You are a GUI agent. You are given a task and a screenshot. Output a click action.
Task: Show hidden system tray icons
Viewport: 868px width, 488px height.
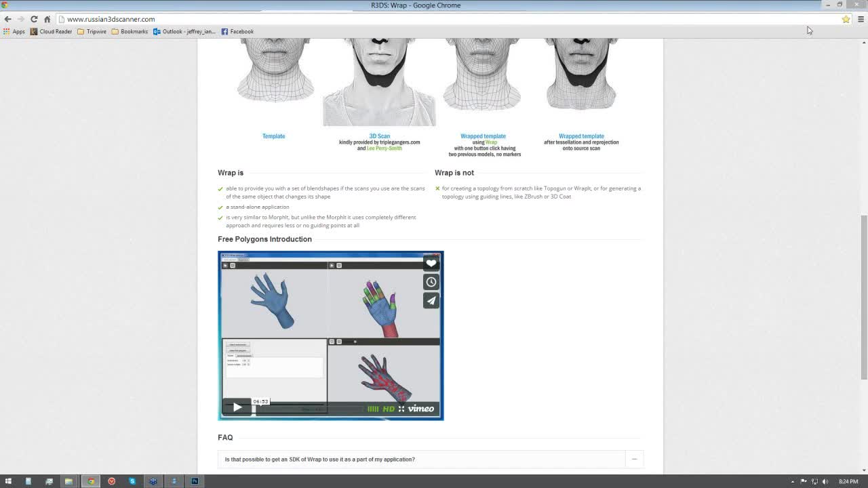point(794,481)
